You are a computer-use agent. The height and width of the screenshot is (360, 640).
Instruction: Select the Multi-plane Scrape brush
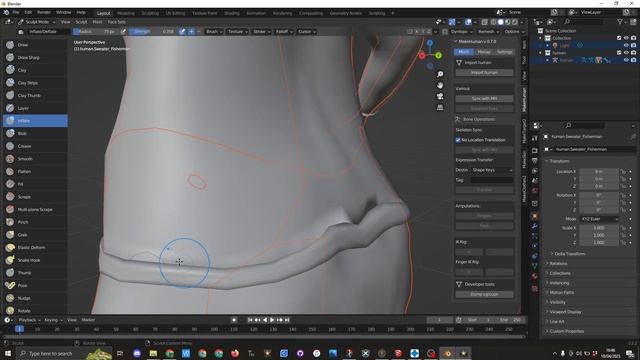click(35, 209)
